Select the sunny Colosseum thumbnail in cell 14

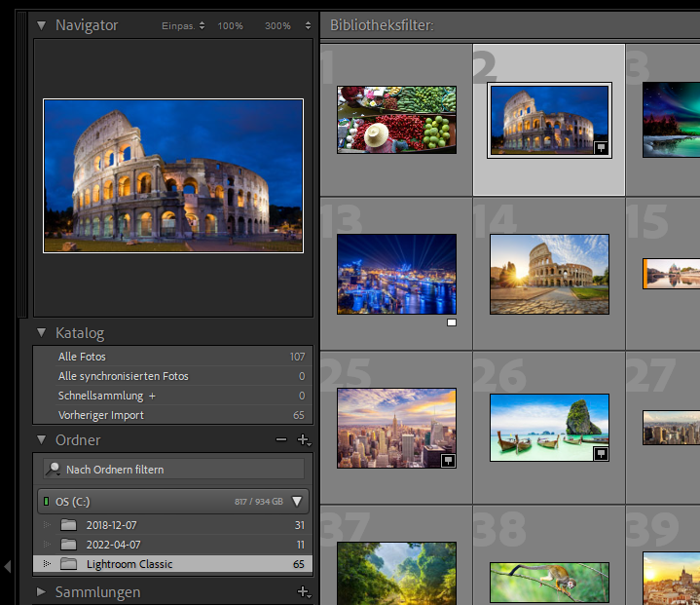[549, 275]
